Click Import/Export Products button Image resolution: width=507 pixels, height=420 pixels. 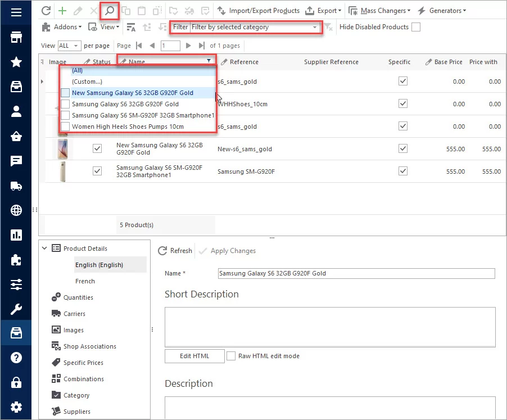258,11
